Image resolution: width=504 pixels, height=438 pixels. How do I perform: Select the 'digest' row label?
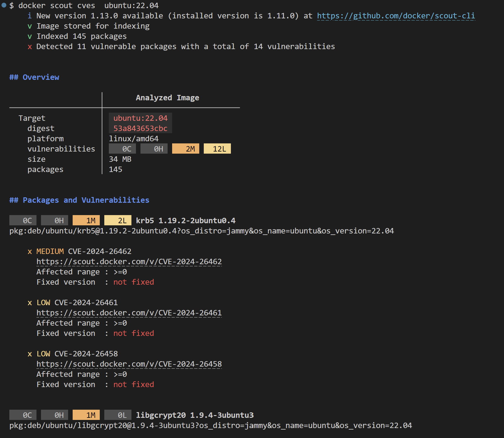click(x=41, y=128)
